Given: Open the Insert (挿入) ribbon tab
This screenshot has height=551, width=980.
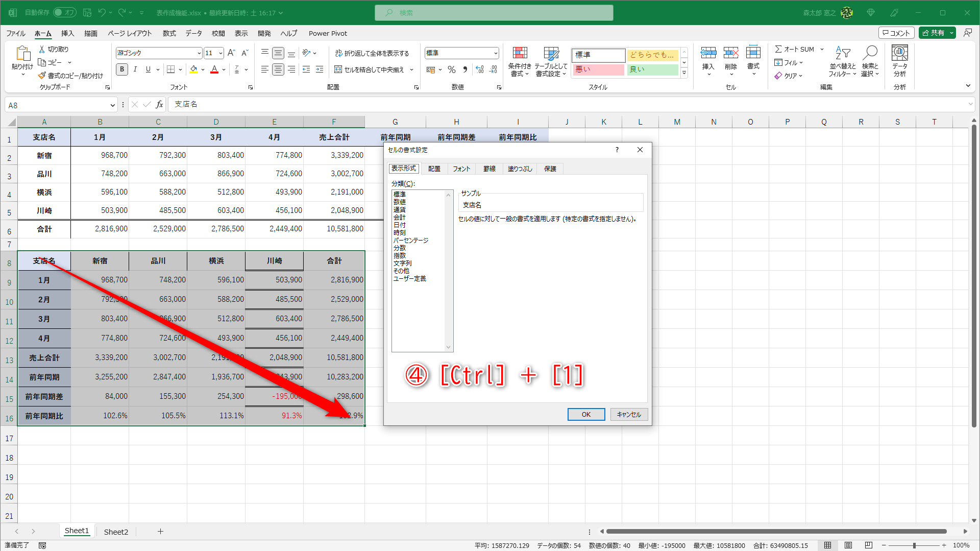Looking at the screenshot, I should pos(67,33).
